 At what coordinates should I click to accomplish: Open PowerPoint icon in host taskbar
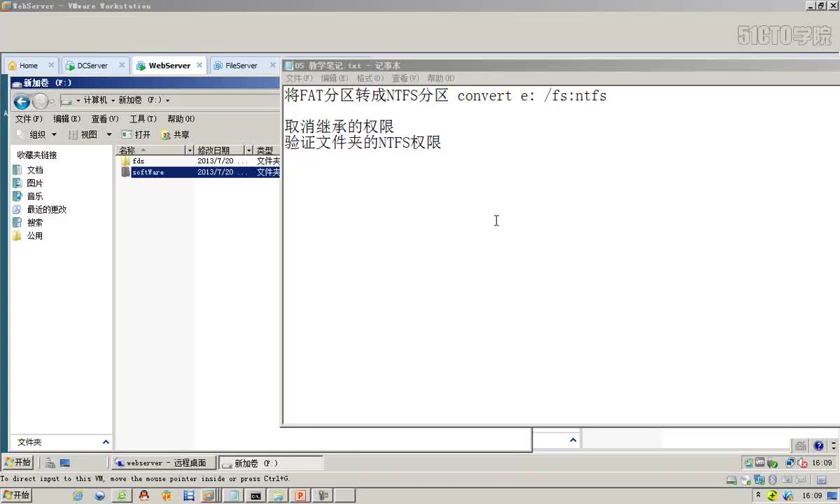coord(300,496)
